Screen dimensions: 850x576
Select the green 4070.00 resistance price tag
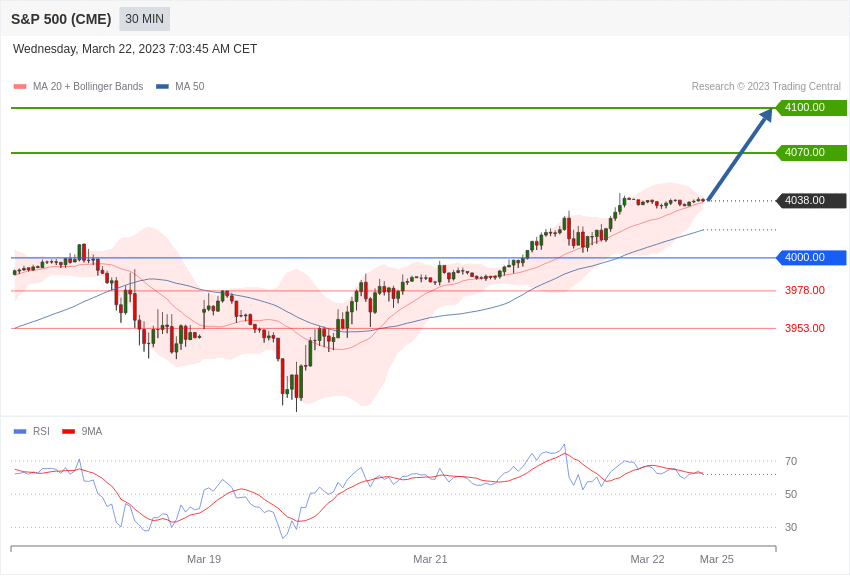pyautogui.click(x=811, y=153)
